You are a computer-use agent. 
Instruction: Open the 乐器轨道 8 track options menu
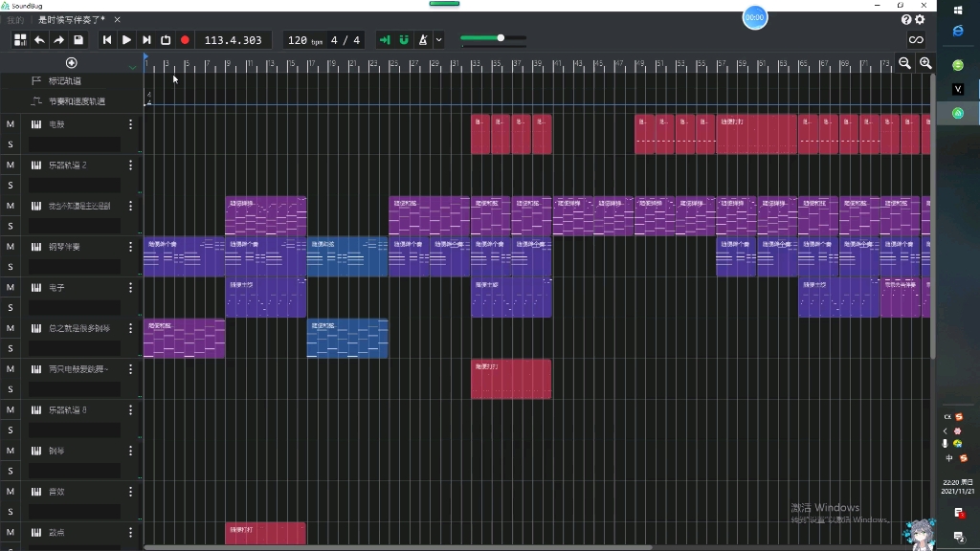click(x=130, y=409)
